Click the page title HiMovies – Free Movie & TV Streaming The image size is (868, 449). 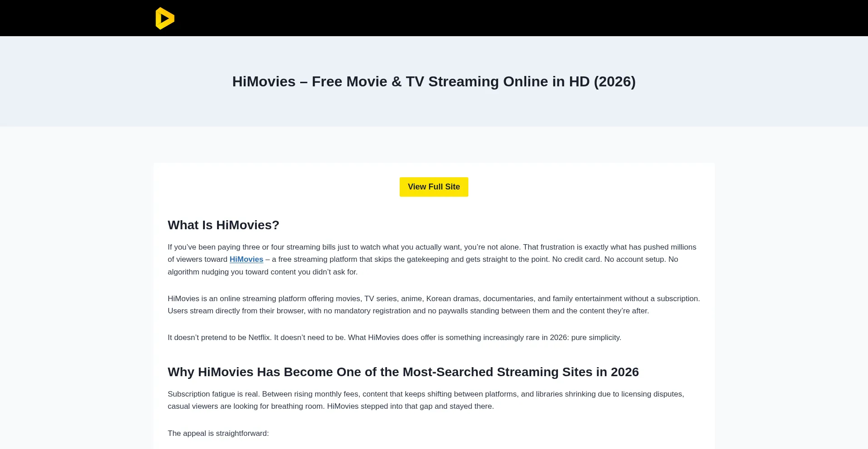pyautogui.click(x=434, y=81)
